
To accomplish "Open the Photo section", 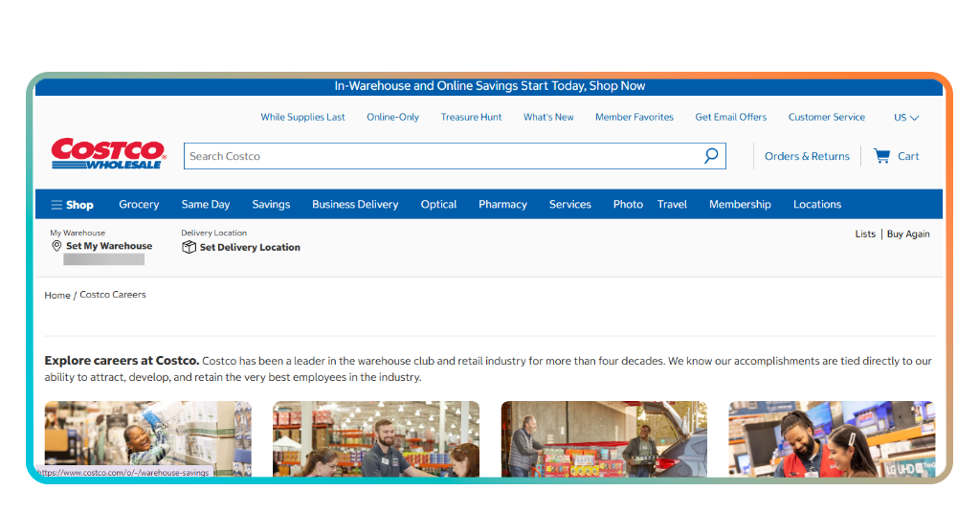I will coord(628,204).
